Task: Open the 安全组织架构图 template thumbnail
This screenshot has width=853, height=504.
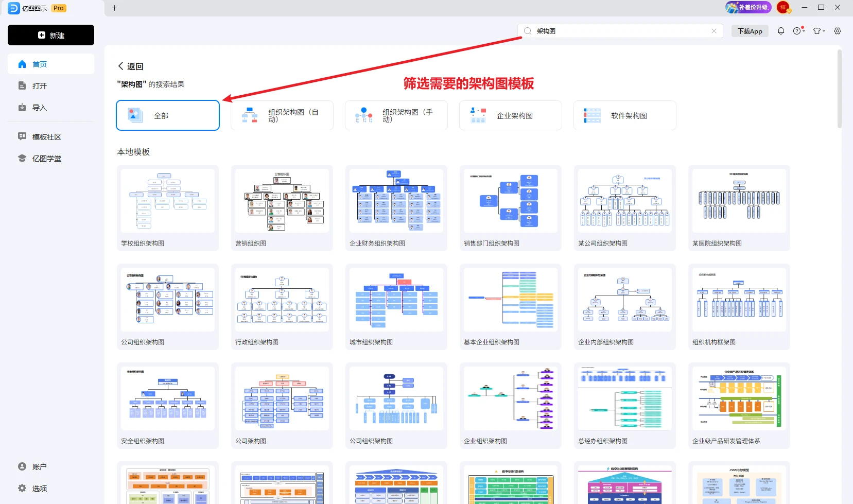Action: tap(168, 398)
